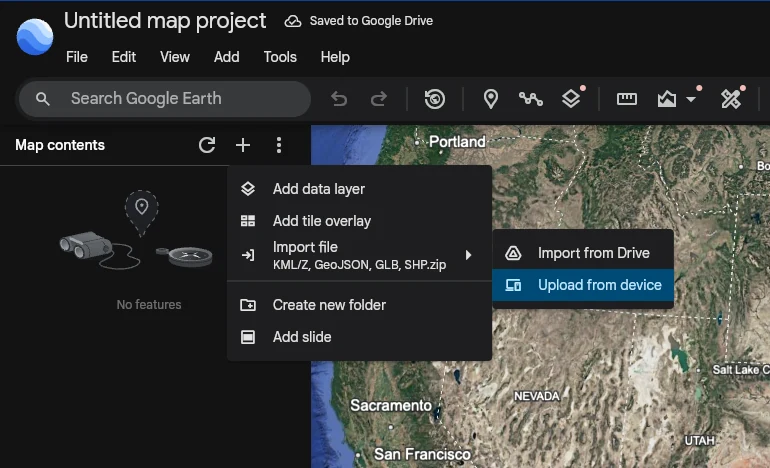
Task: Open the Add menu
Action: 226,57
